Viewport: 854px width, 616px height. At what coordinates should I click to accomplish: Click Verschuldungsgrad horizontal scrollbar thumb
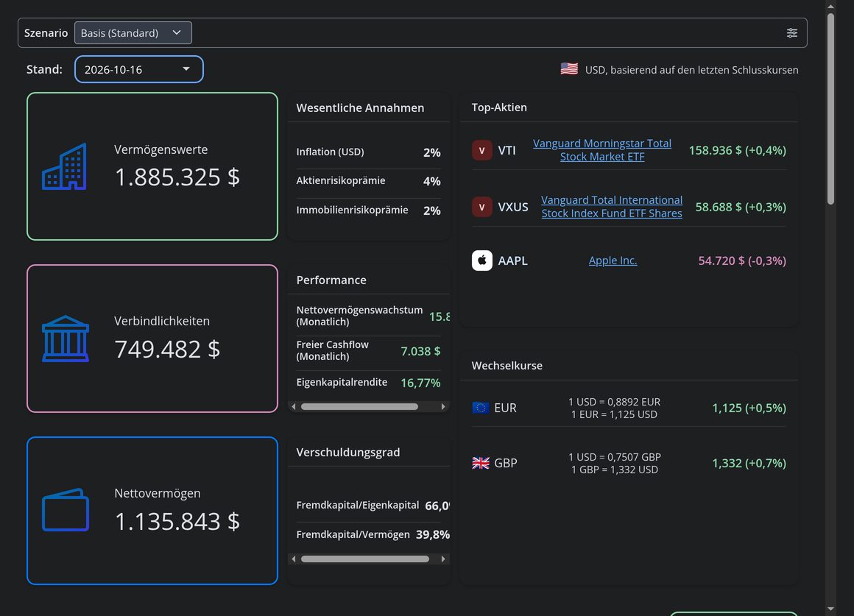click(x=365, y=559)
